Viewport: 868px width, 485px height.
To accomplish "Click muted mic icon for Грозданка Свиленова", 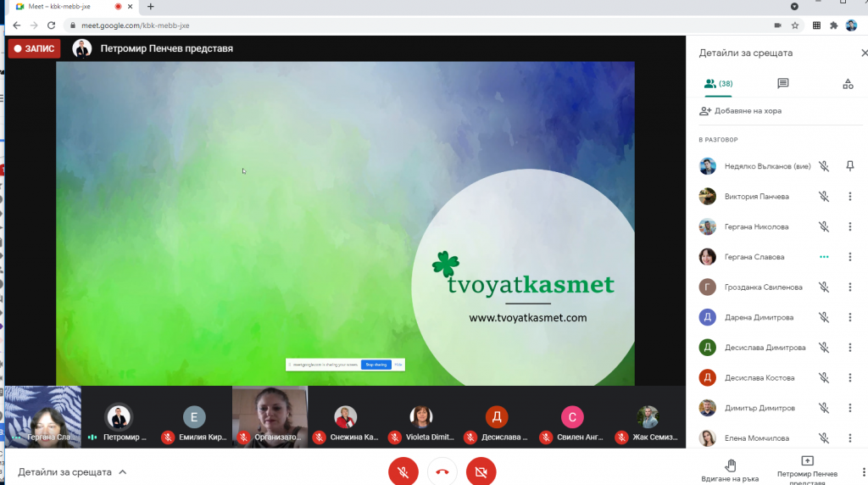I will [x=824, y=287].
